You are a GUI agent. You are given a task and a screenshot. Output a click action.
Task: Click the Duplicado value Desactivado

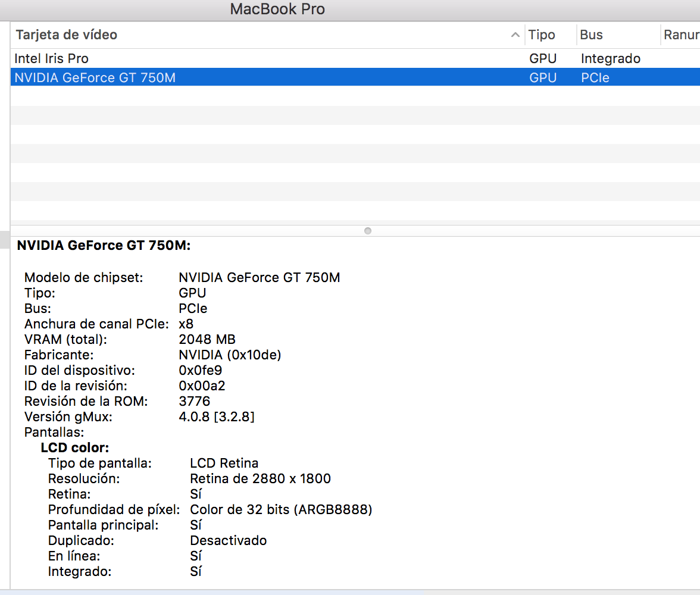(228, 540)
